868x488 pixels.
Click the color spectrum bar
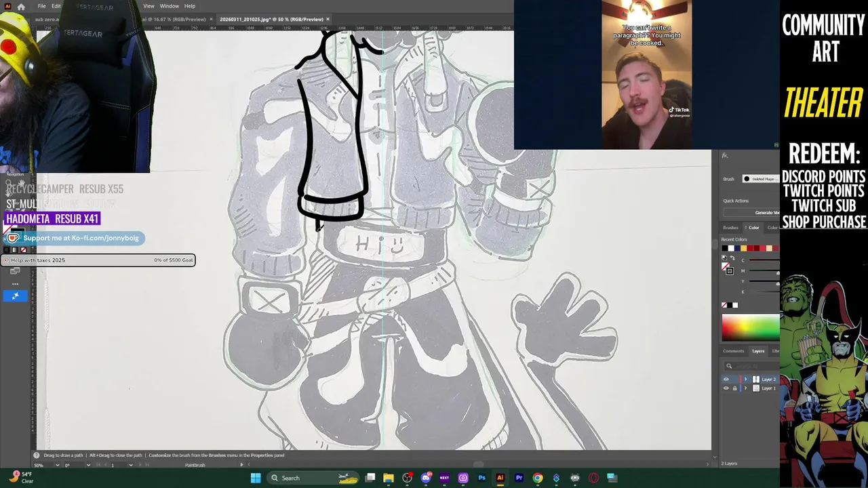(751, 327)
